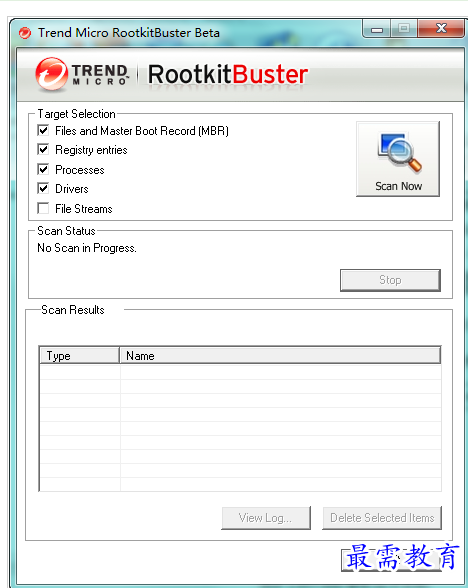This screenshot has height=588, width=468.
Task: Click the maximize window button
Action: (x=404, y=29)
